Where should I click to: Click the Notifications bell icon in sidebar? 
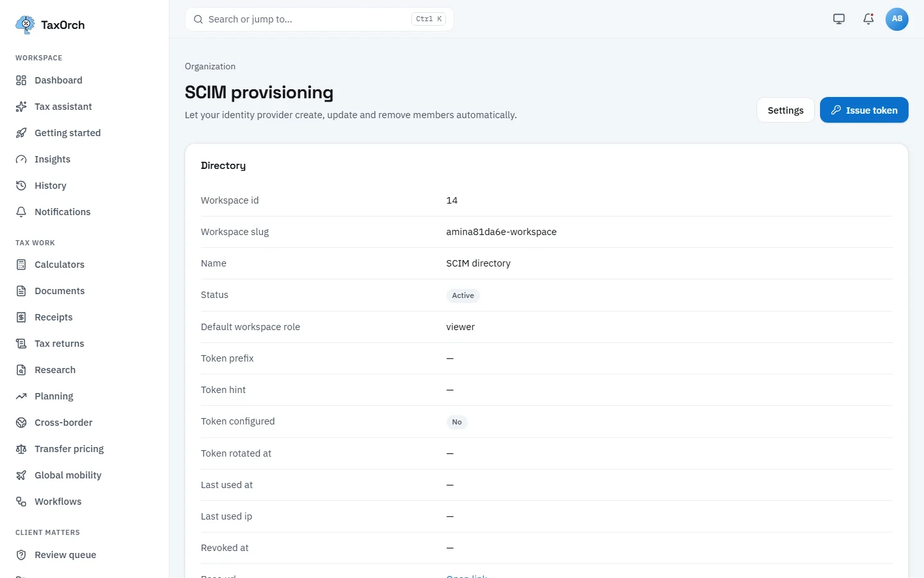tap(21, 212)
